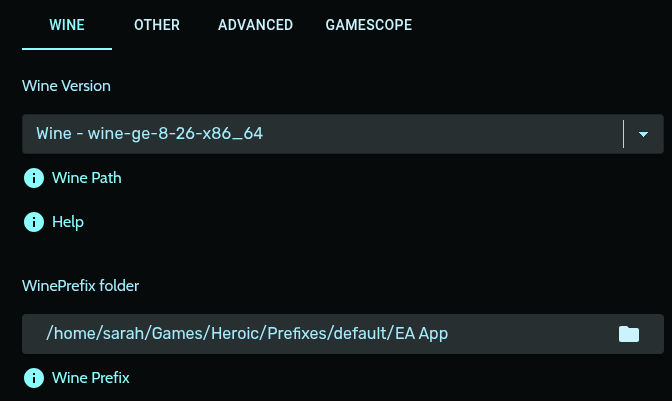Click the "WinePrefix folder" field label
The image size is (672, 401).
pos(81,286)
